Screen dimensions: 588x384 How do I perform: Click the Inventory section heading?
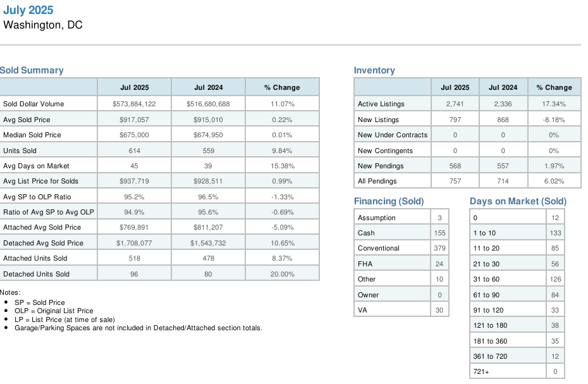[374, 70]
